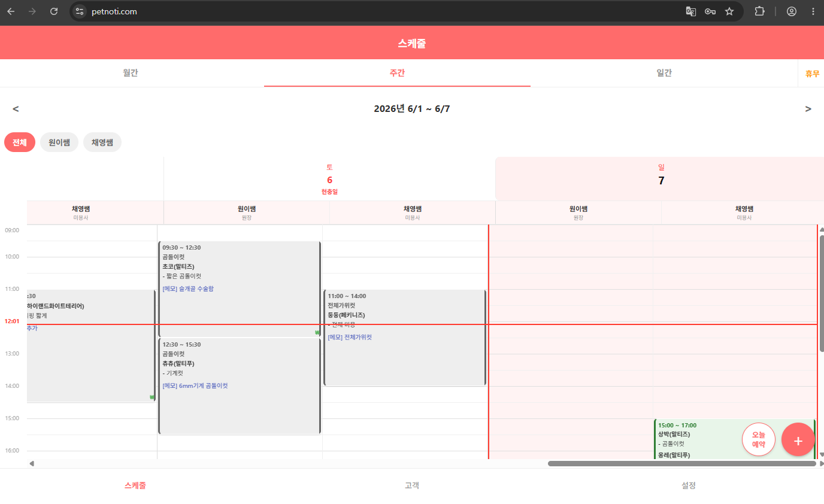
Task: Click 채영쌤 미용사 column header under Saturday
Action: [x=413, y=212]
